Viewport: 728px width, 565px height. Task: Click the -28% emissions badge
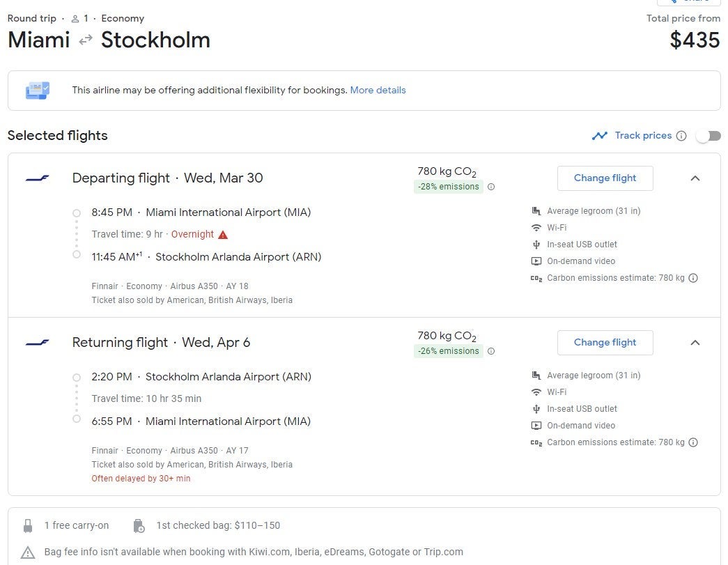click(x=448, y=187)
